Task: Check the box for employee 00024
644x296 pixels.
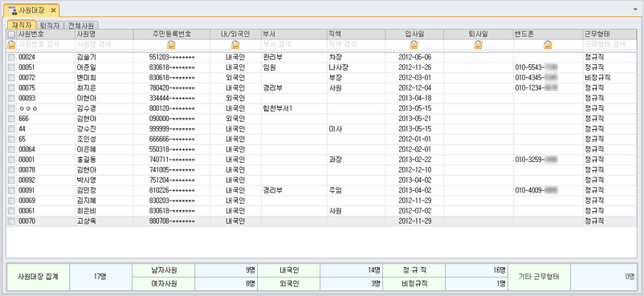Action: pos(11,57)
